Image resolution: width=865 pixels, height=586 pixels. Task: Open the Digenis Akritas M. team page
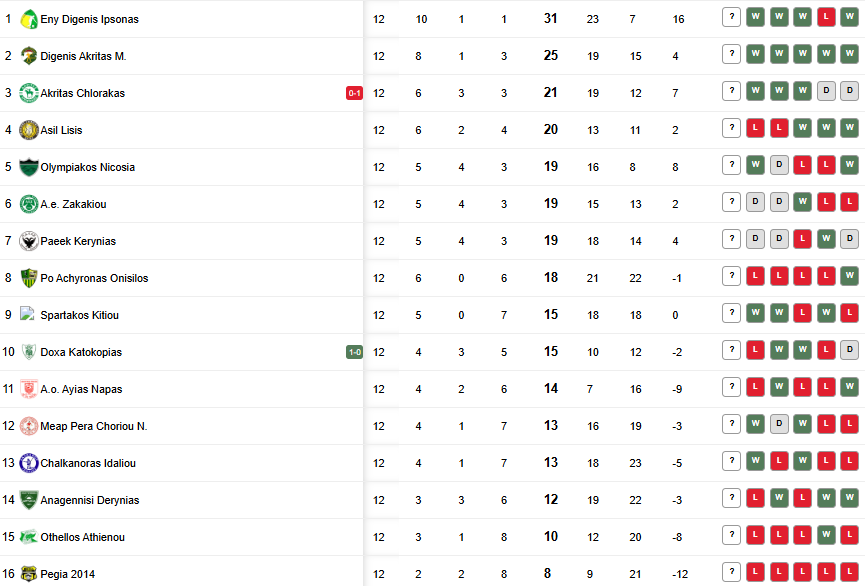(83, 56)
